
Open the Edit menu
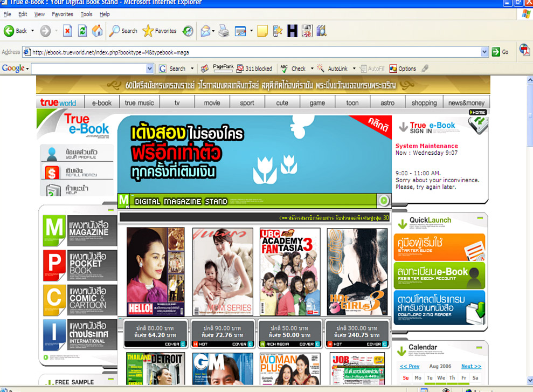[23, 14]
